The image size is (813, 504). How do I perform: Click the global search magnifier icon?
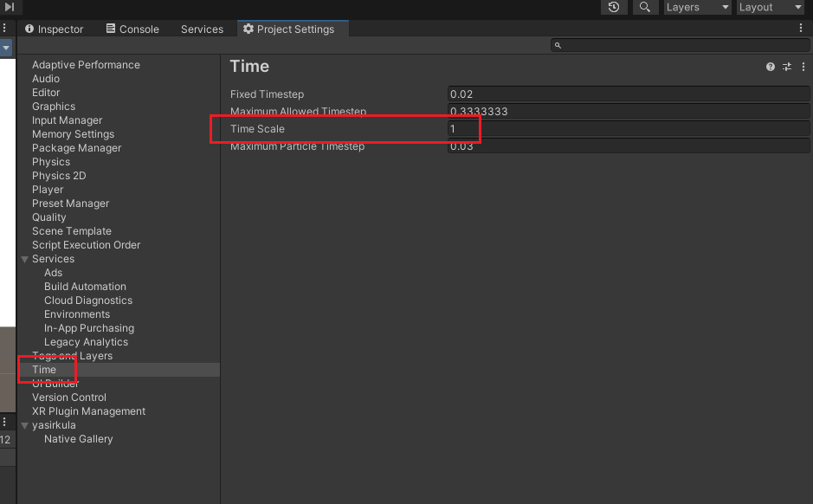(x=645, y=7)
